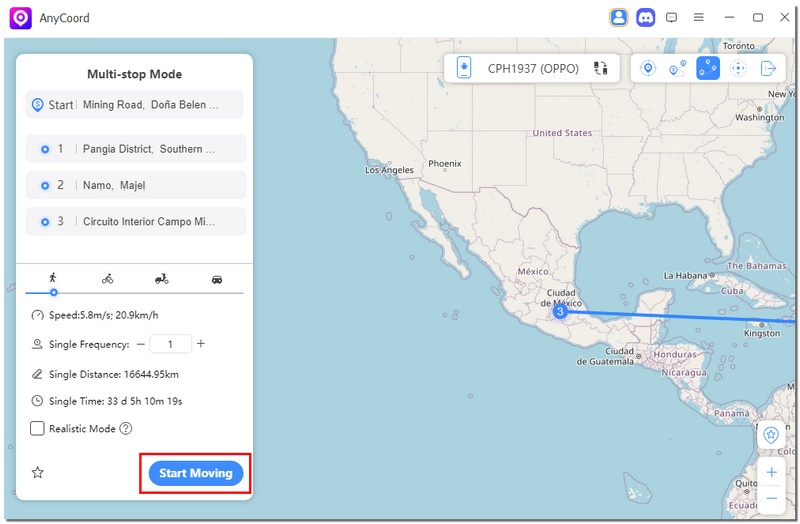Switch to one-stop route mode icon
This screenshot has height=524, width=800.
point(678,68)
